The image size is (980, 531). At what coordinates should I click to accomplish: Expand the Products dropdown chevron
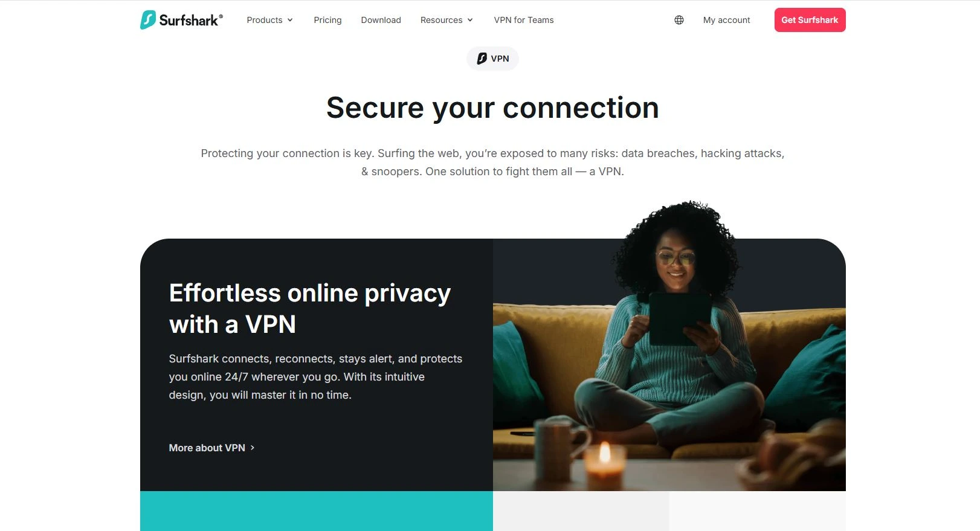point(290,20)
